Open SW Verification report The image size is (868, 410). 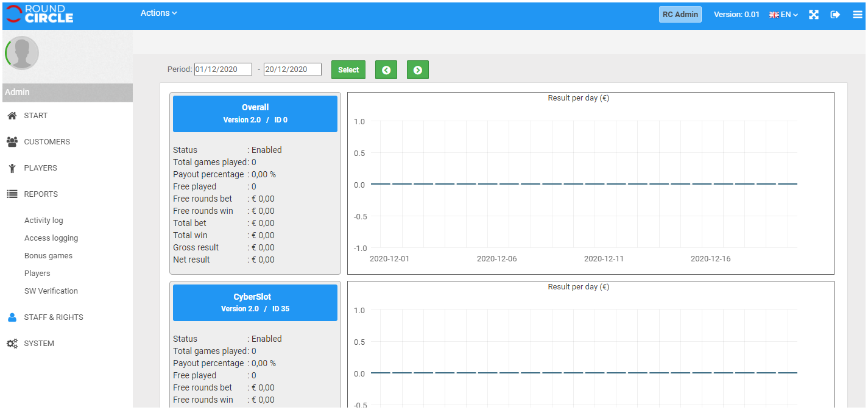point(51,291)
